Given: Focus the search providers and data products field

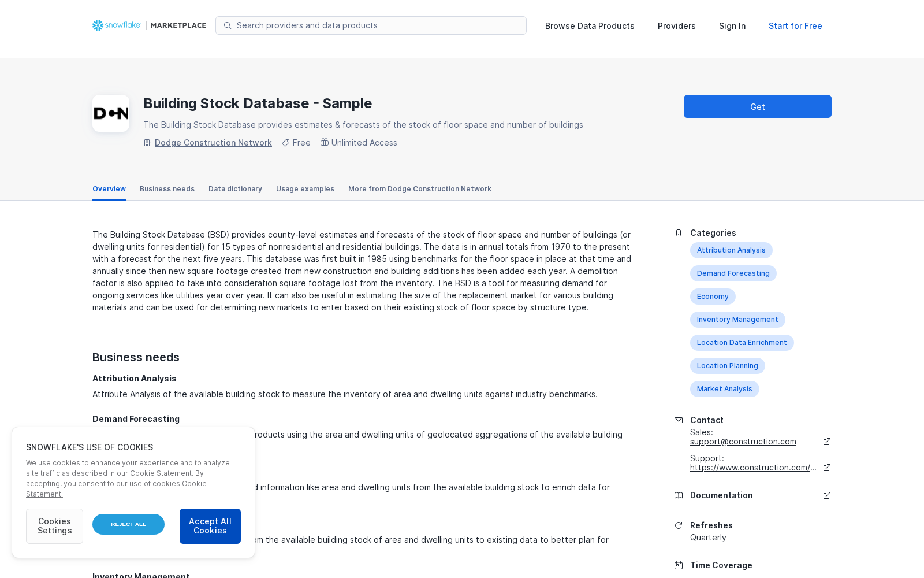Looking at the screenshot, I should 371,25.
